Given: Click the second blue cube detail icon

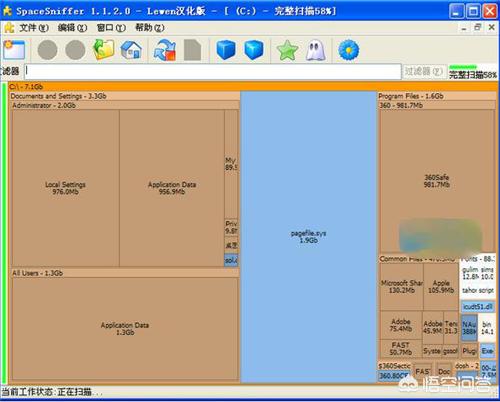Looking at the screenshot, I should click(x=254, y=50).
